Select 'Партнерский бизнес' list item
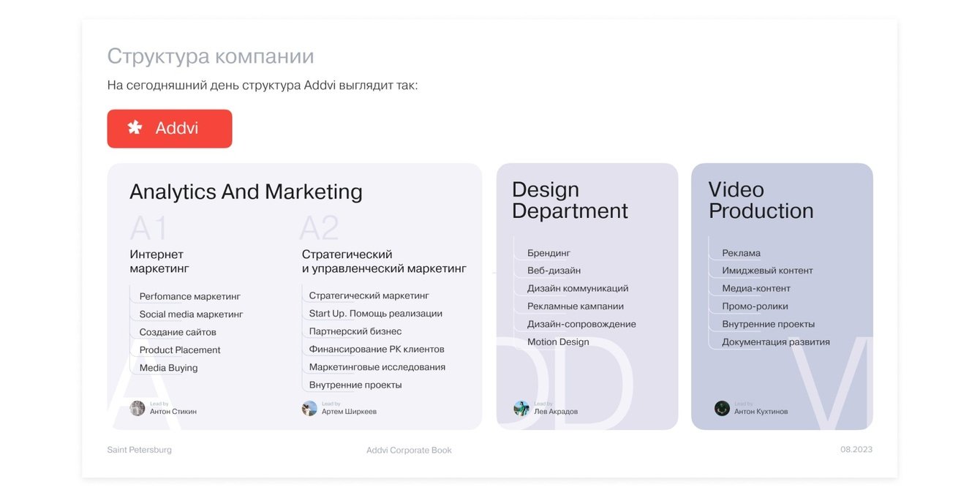Screen dimensions: 980x498 [355, 331]
